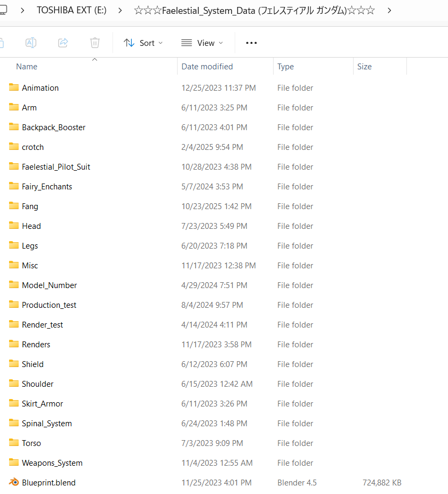Select the Faelestial_Pilot_Suit folder icon

[13, 166]
